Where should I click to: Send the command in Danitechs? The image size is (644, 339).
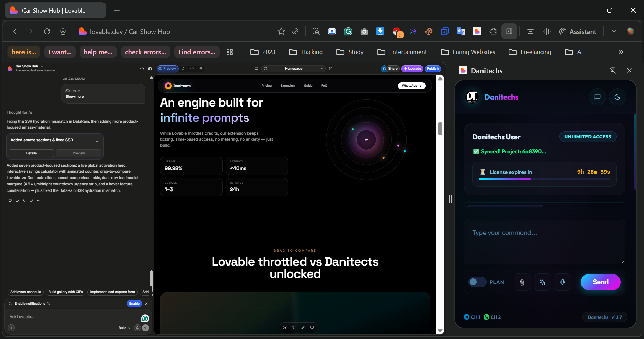pos(600,282)
